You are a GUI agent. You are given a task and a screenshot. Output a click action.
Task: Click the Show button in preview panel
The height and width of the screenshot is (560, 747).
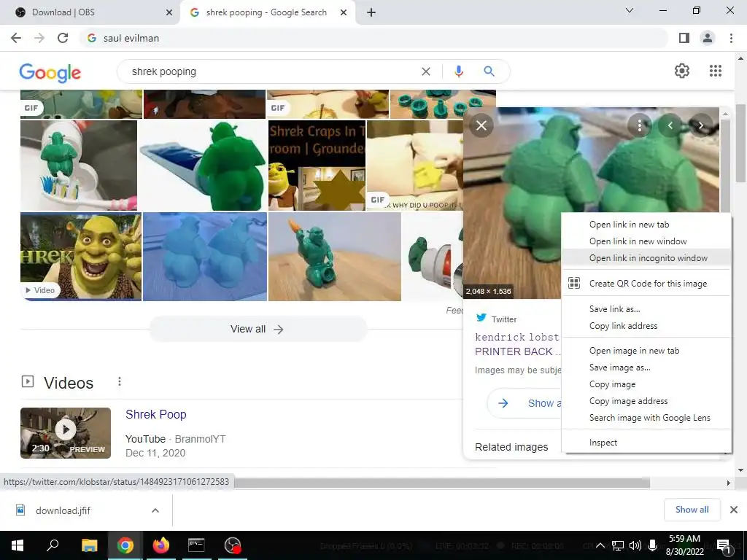(x=524, y=403)
